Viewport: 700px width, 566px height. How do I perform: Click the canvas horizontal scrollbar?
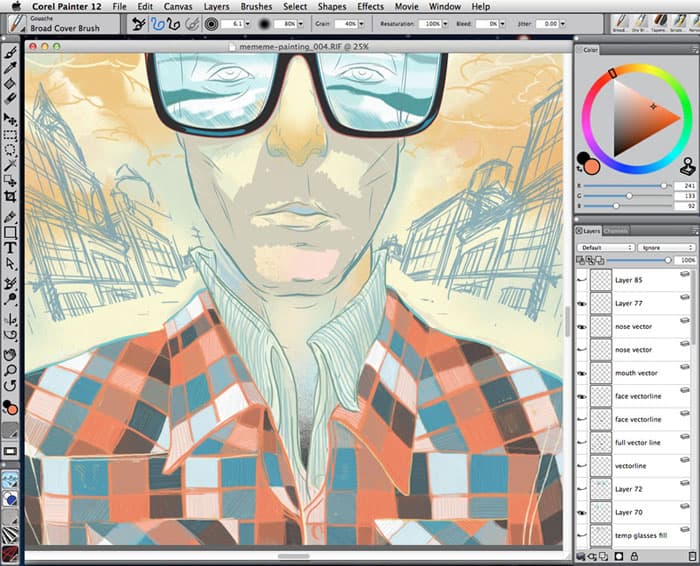(294, 556)
